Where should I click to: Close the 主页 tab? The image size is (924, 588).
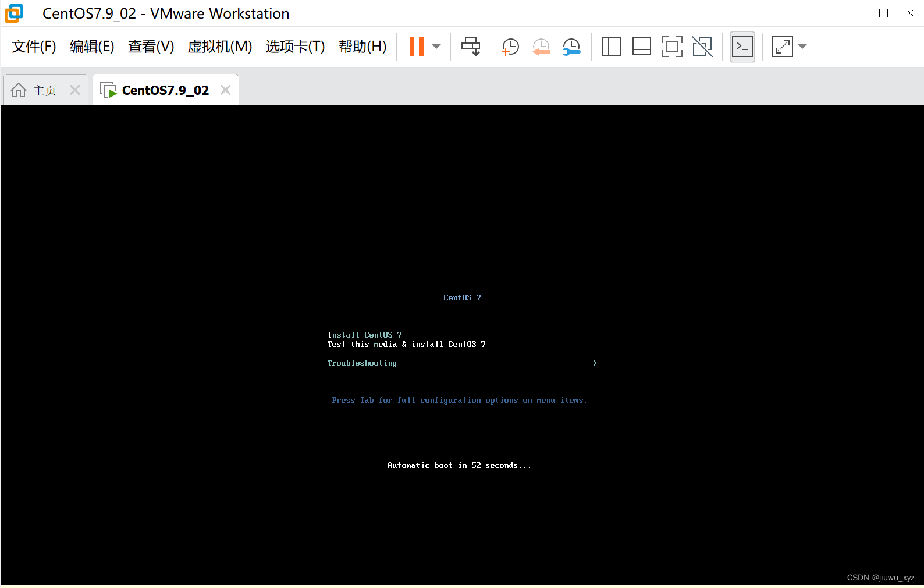pos(74,90)
